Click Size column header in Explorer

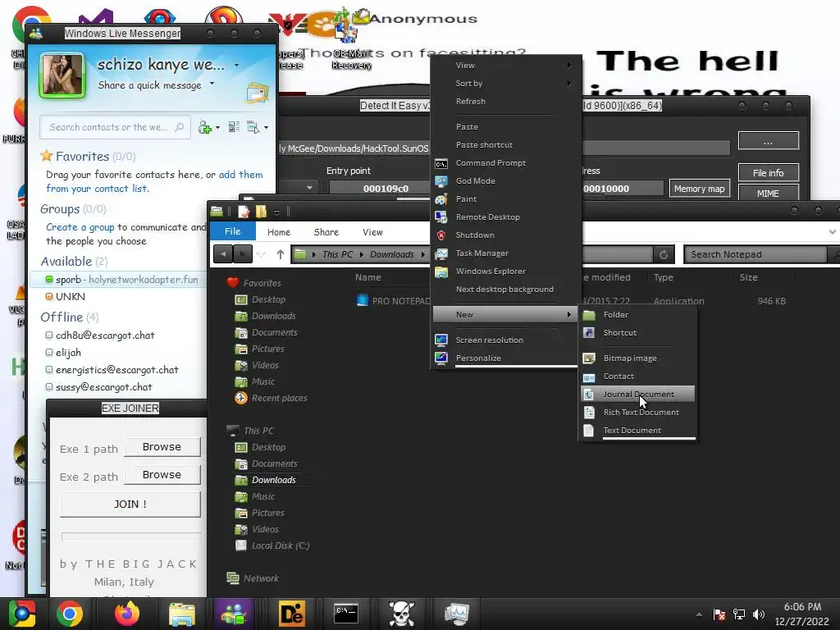(748, 277)
